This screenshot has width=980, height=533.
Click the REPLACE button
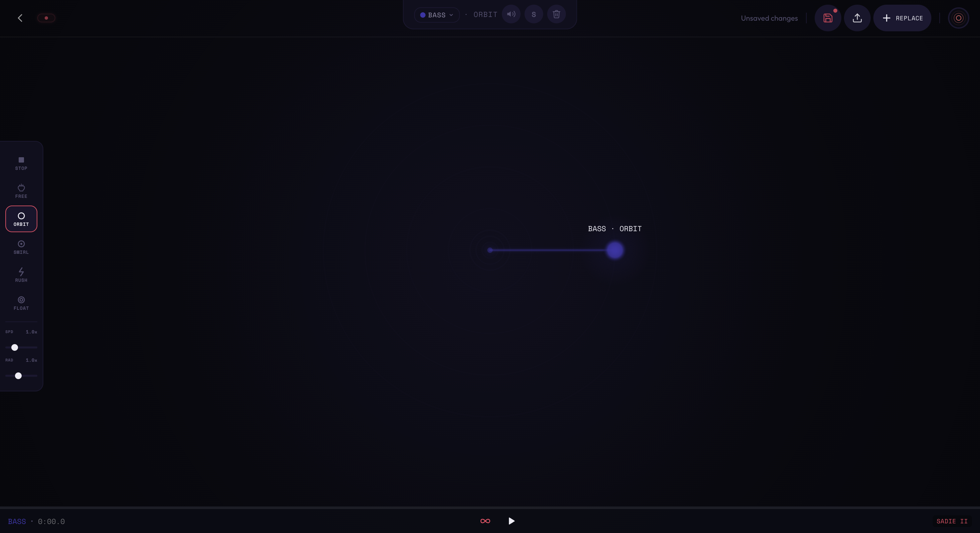902,18
